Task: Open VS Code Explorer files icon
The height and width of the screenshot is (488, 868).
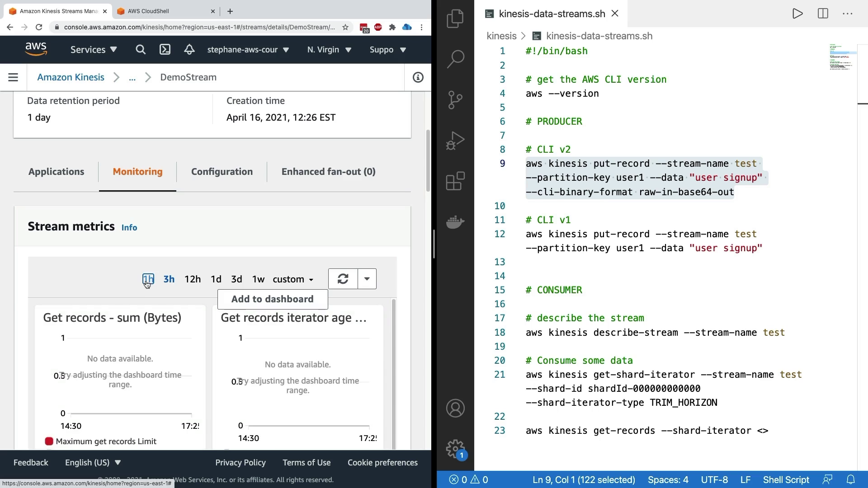Action: [455, 19]
